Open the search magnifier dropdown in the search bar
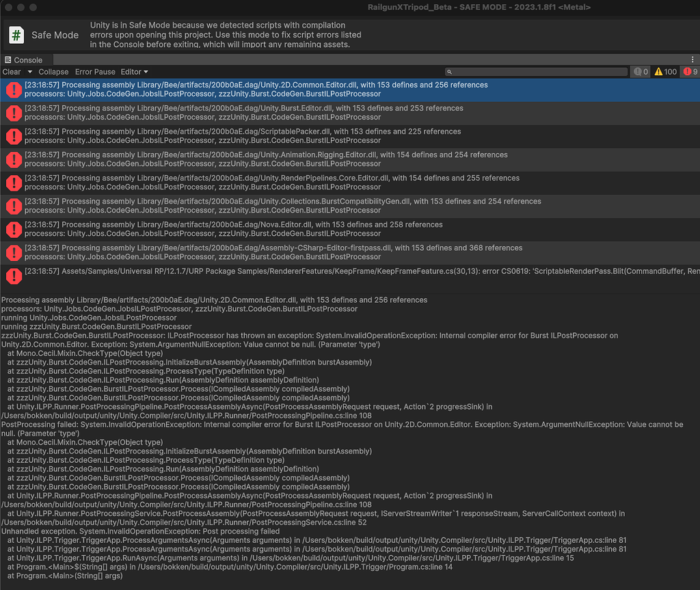Viewport: 700px width, 590px height. (450, 71)
